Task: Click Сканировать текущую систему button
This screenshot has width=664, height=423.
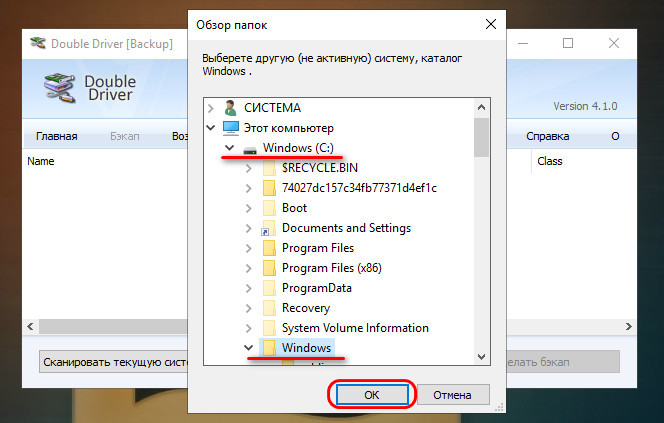Action: (x=114, y=362)
